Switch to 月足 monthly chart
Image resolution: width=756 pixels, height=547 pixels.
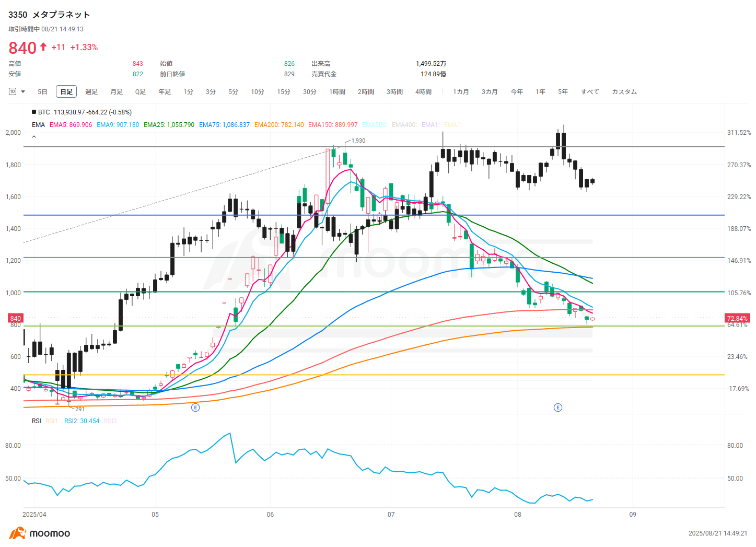coord(117,91)
